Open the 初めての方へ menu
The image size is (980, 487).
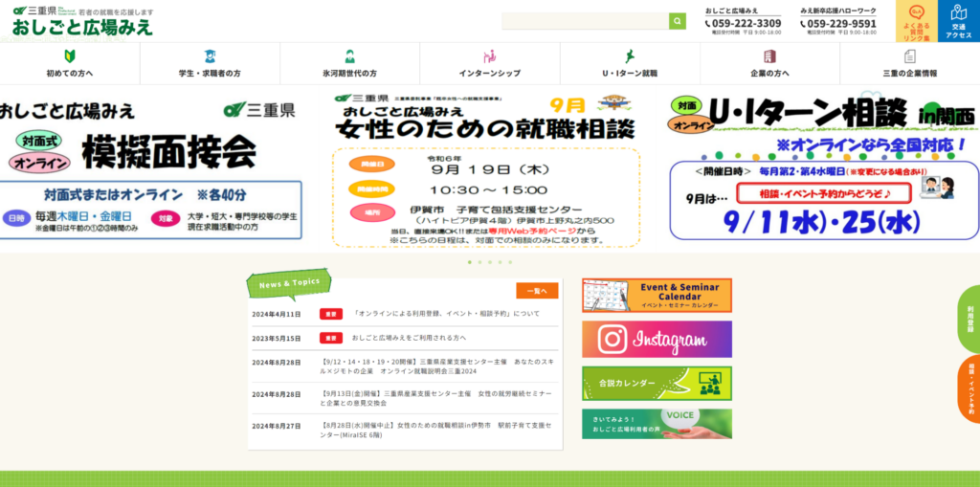[x=70, y=64]
